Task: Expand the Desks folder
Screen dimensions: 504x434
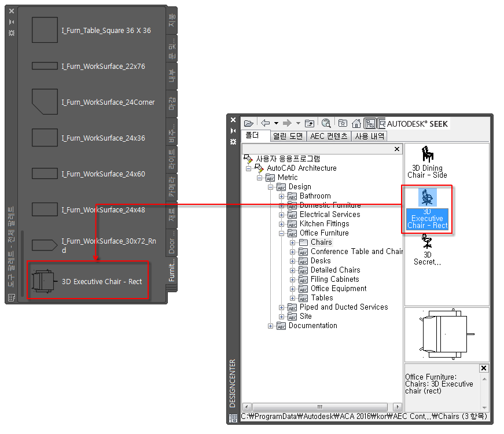Action: (x=292, y=261)
